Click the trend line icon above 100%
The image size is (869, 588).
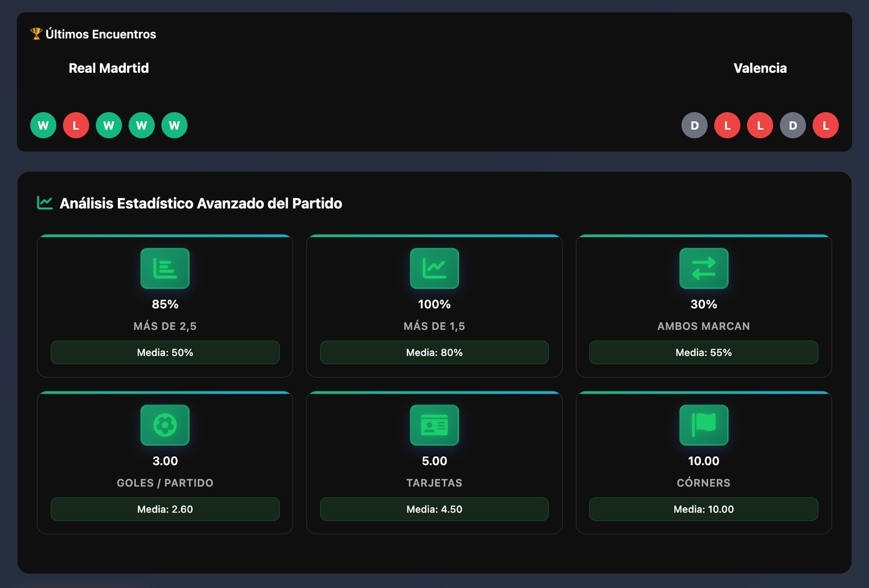(434, 268)
